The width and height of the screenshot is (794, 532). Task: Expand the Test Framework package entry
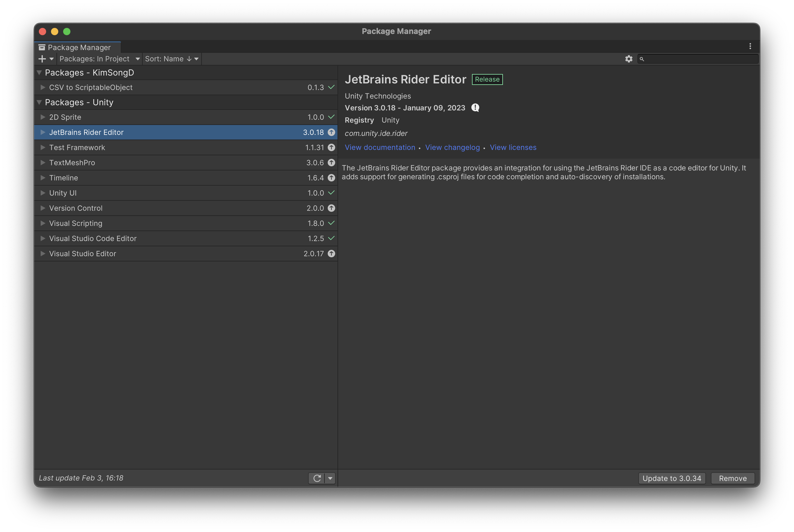point(43,148)
